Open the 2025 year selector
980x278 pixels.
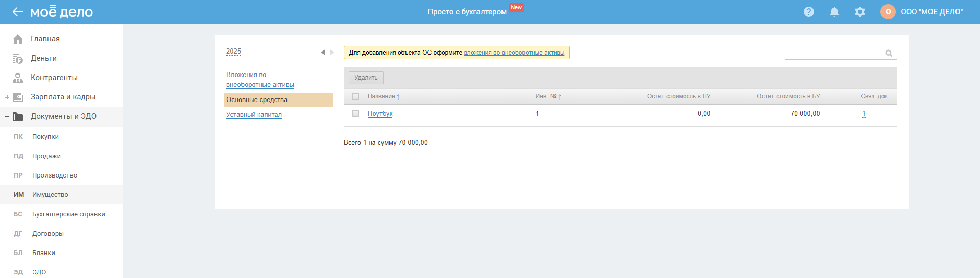pyautogui.click(x=233, y=52)
